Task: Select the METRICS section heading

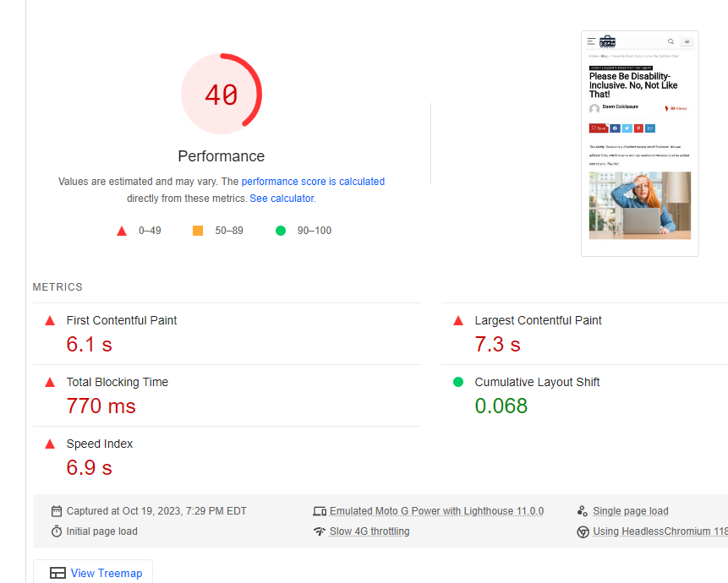Action: (x=57, y=287)
